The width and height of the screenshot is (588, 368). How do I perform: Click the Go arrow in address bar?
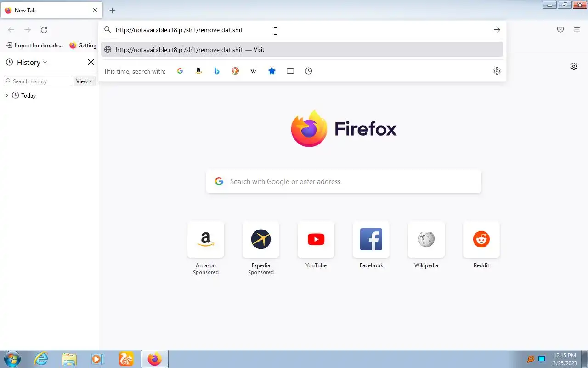coord(497,30)
